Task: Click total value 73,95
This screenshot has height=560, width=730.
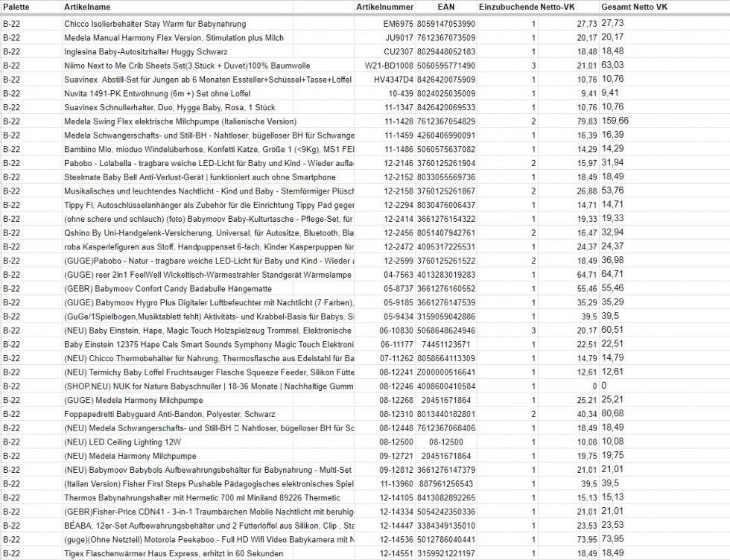Action: (x=612, y=539)
